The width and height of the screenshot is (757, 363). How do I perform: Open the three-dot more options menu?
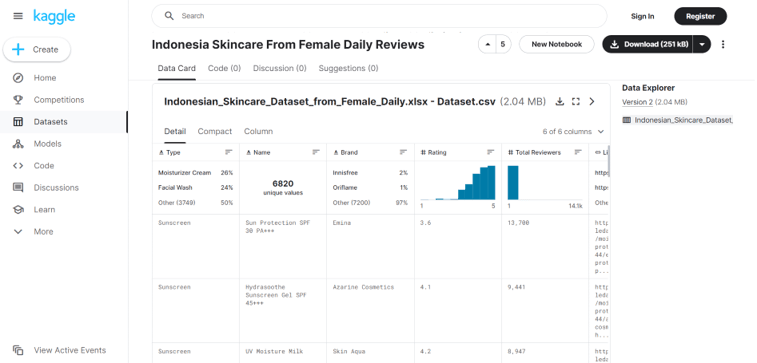(x=723, y=44)
